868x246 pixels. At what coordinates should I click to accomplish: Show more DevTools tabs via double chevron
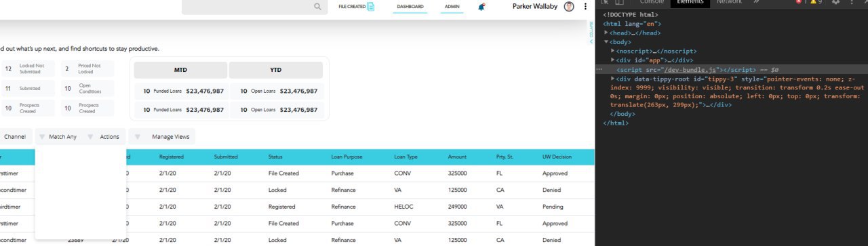click(755, 2)
